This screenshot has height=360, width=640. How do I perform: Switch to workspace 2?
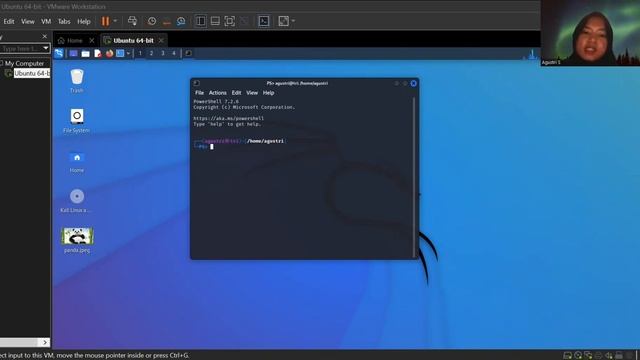(151, 53)
